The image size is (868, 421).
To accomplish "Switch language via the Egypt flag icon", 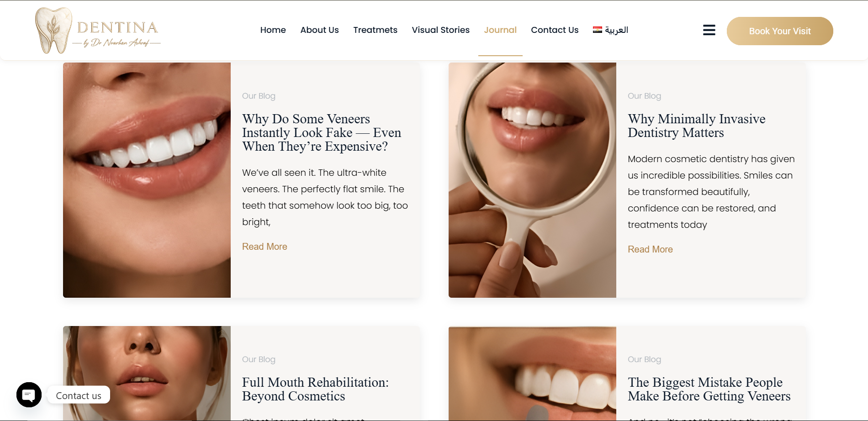I will (x=598, y=30).
